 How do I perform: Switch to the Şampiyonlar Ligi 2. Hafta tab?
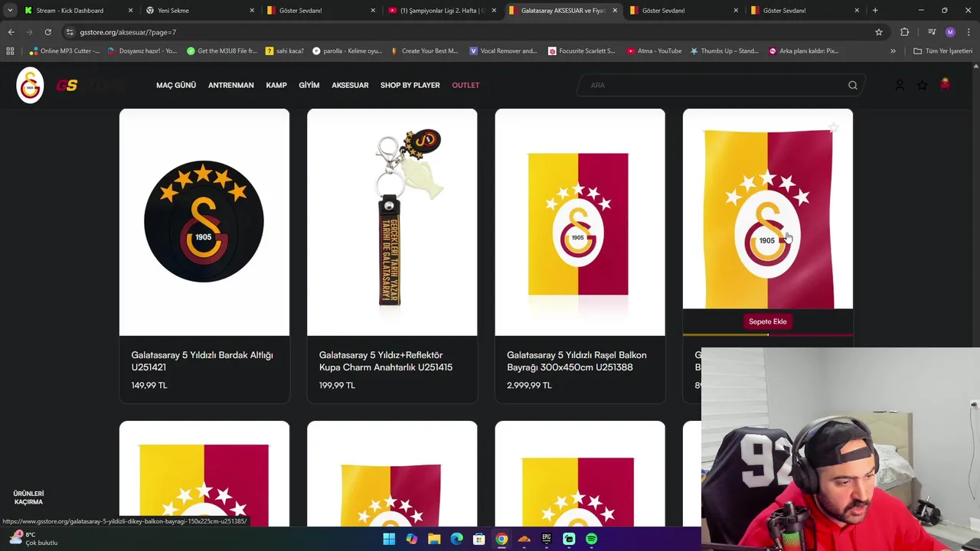443,11
